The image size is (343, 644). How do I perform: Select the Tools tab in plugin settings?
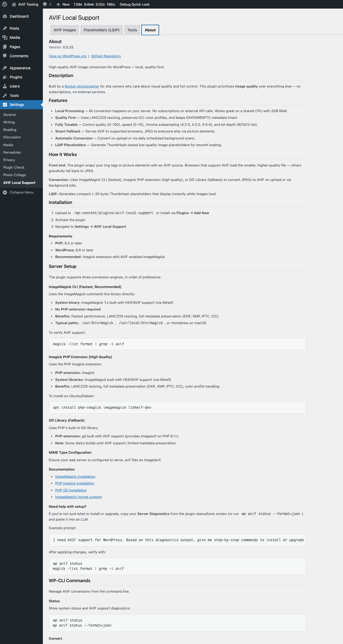[132, 30]
